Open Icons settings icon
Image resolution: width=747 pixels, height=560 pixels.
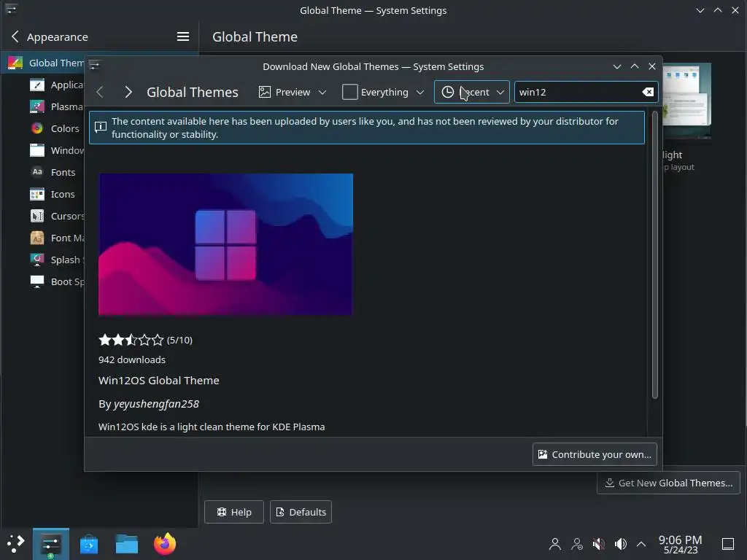pos(37,194)
